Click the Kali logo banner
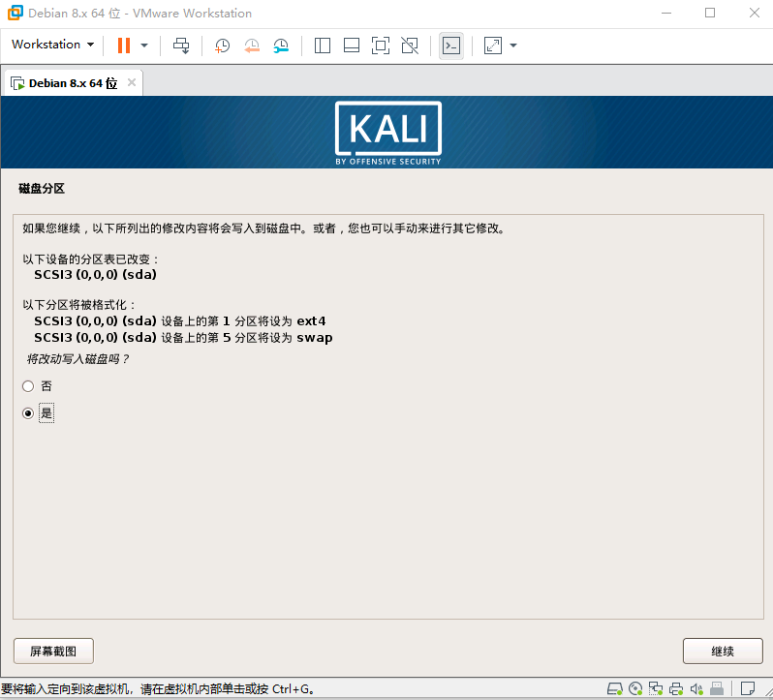Image resolution: width=773 pixels, height=700 pixels. [x=388, y=133]
